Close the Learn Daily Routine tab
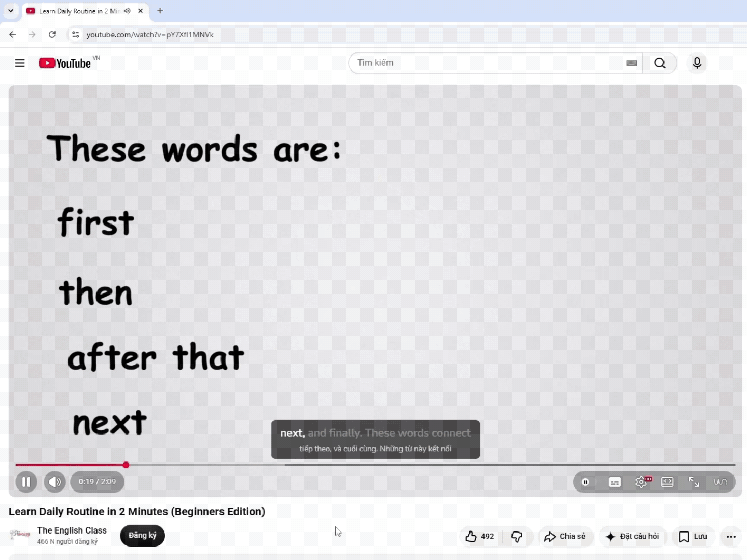This screenshot has height=560, width=747. coord(141,11)
